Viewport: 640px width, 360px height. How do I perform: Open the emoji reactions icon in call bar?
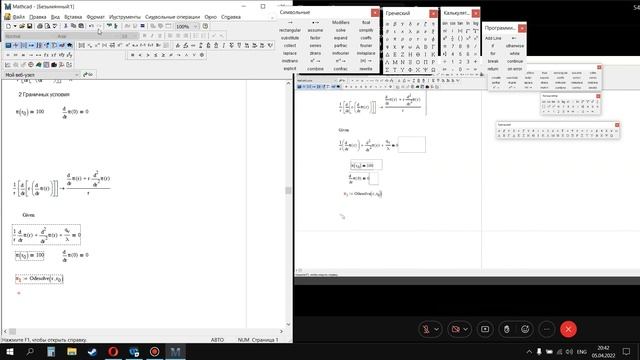pos(525,329)
